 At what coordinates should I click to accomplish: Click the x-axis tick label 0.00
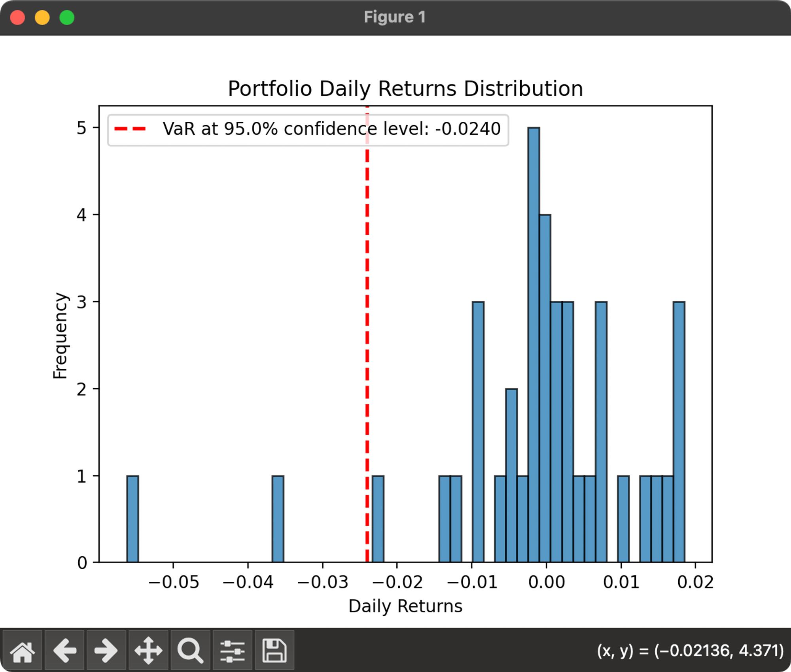pos(547,582)
